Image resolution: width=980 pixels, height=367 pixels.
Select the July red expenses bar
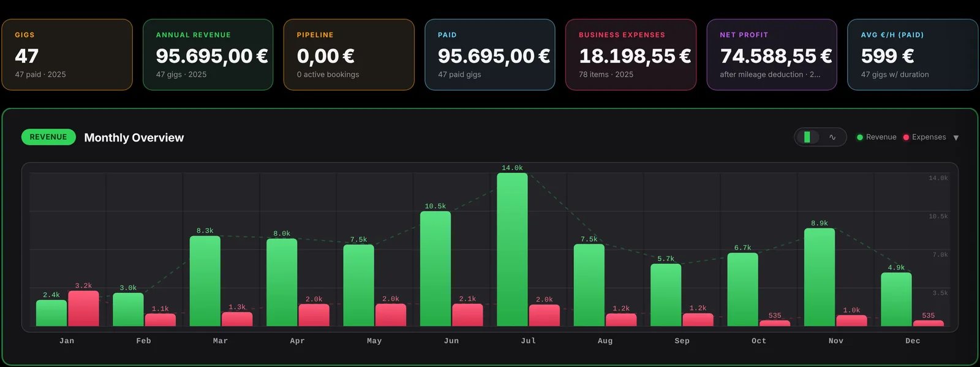(x=545, y=316)
